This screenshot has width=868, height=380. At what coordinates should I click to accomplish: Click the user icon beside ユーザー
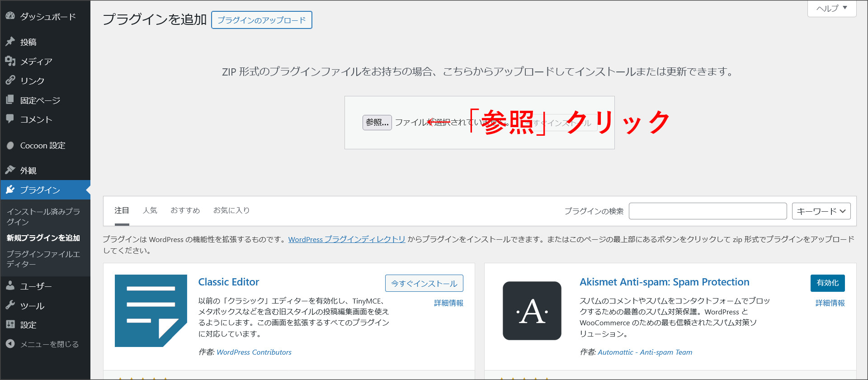(10, 286)
